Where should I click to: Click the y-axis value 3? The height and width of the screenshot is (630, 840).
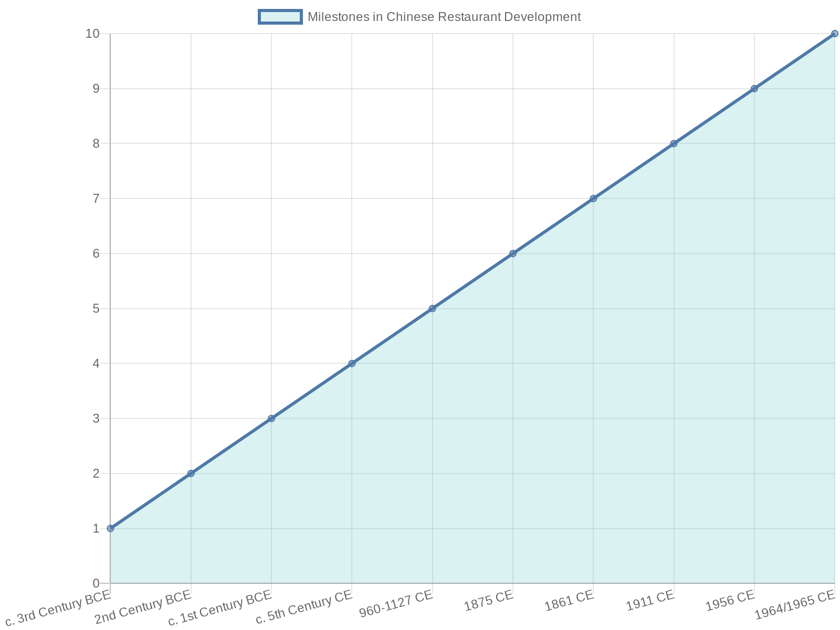[x=96, y=418]
